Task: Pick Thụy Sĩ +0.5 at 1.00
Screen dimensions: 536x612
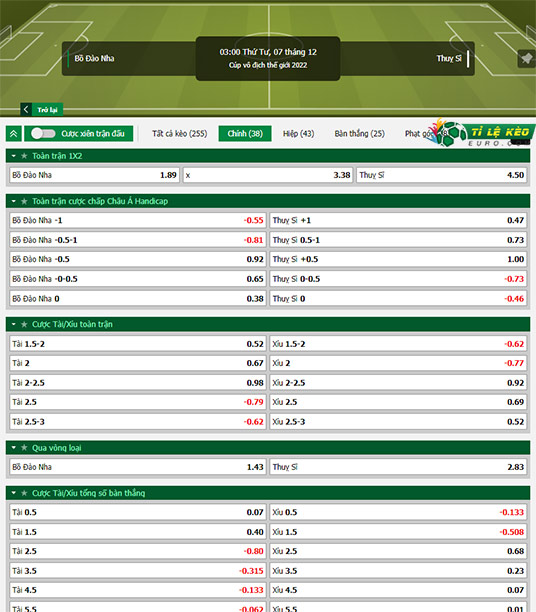Action: 398,259
